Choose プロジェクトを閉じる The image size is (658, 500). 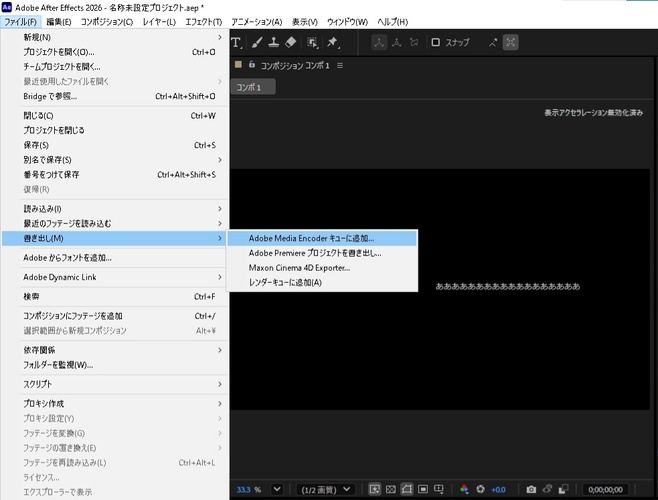(x=115, y=130)
